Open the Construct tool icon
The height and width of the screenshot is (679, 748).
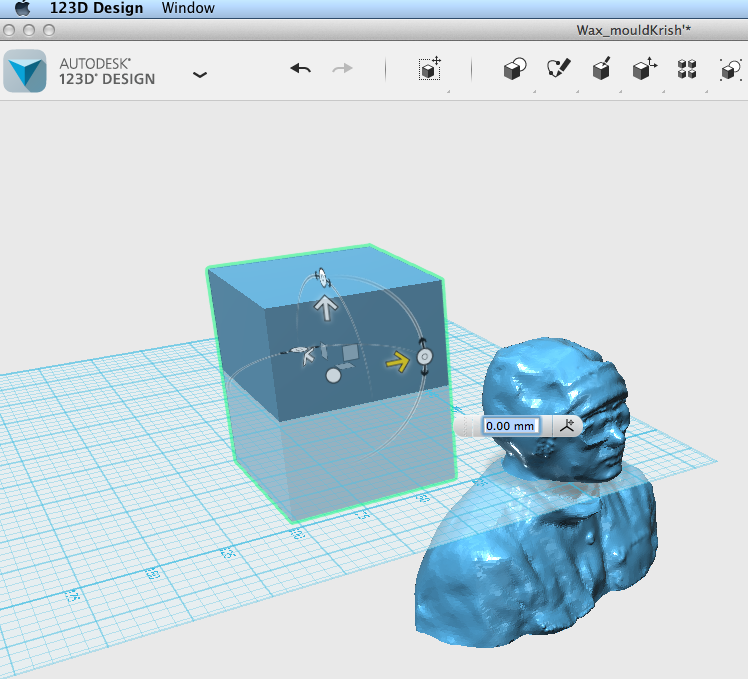point(601,69)
